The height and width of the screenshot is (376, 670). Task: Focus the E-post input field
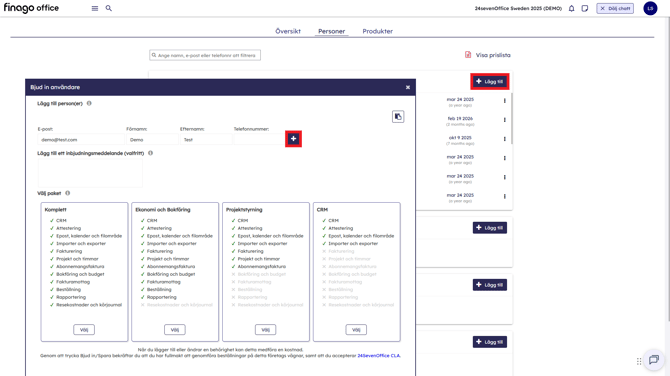81,140
